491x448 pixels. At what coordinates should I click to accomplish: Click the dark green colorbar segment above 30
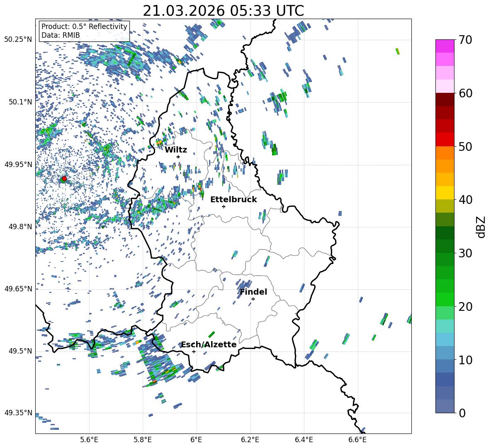point(445,246)
